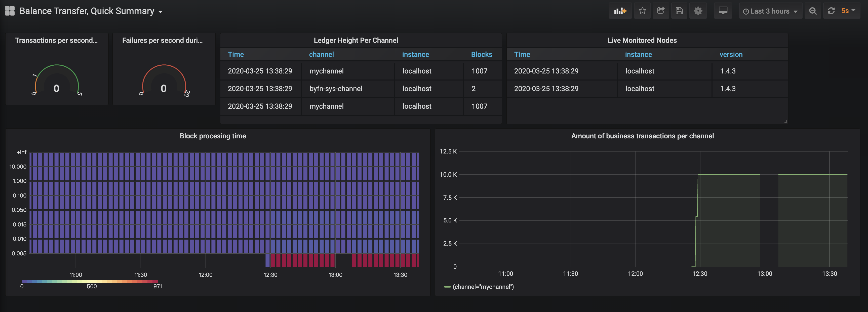Screen dimensions: 868x312
Task: Toggle favorite with the star icon
Action: pyautogui.click(x=642, y=11)
